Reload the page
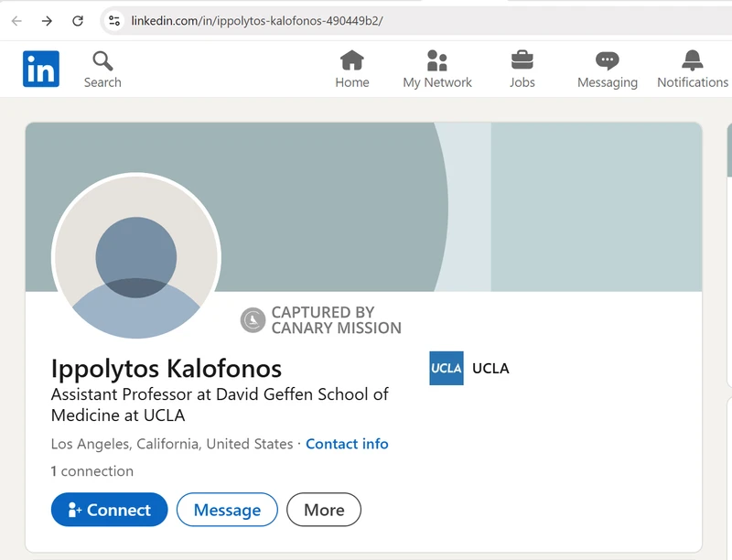Image resolution: width=732 pixels, height=560 pixels. [78, 20]
